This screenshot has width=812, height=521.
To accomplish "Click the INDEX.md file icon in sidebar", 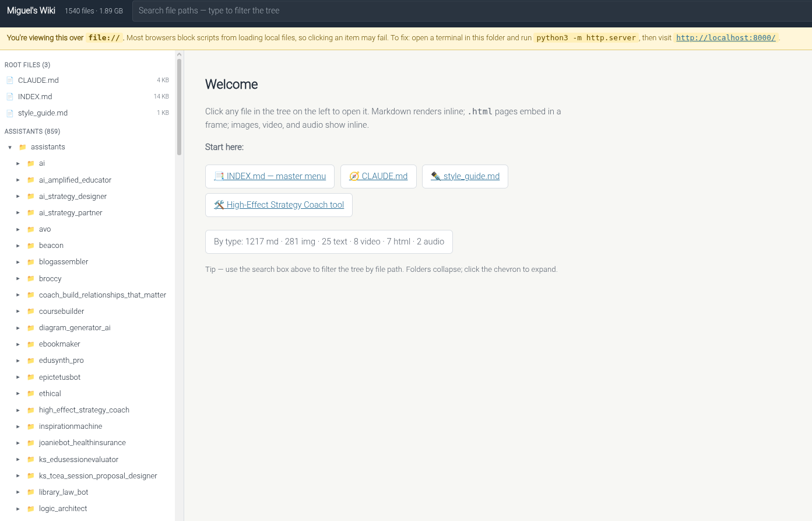I will coord(10,97).
